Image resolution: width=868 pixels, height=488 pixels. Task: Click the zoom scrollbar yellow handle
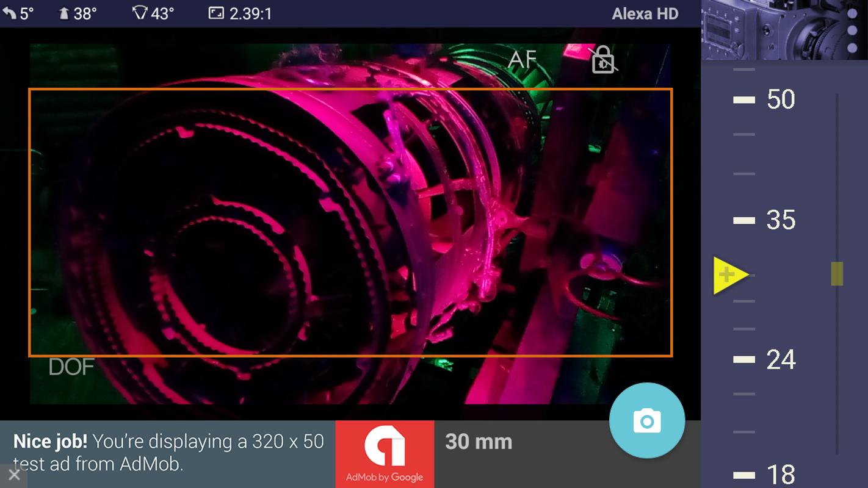point(837,273)
